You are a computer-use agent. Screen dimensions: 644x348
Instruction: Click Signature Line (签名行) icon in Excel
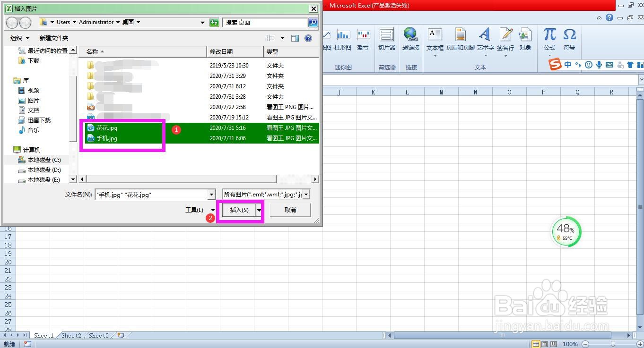coord(505,39)
